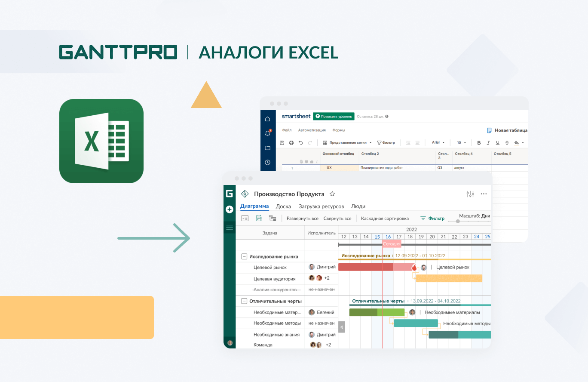Viewport: 588px width, 382px height.
Task: Open the three-dots more menu in GanttPRO
Action: coord(484,194)
